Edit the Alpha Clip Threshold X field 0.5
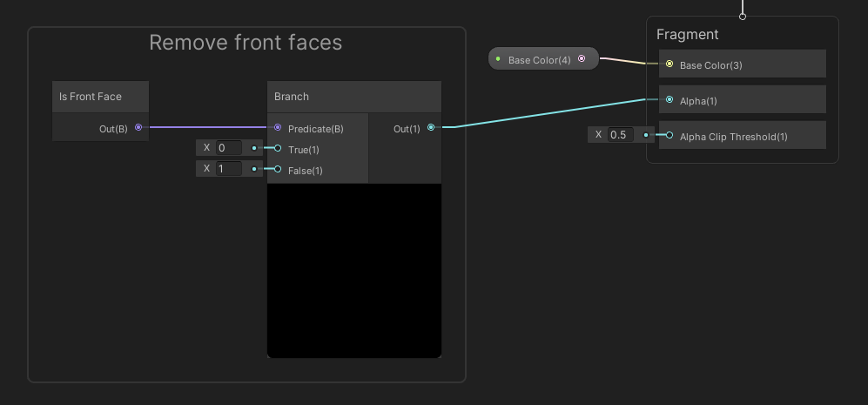 pos(621,135)
